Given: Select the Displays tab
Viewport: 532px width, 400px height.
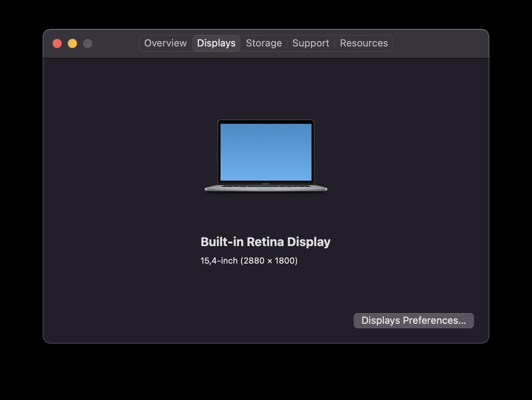Looking at the screenshot, I should [216, 43].
